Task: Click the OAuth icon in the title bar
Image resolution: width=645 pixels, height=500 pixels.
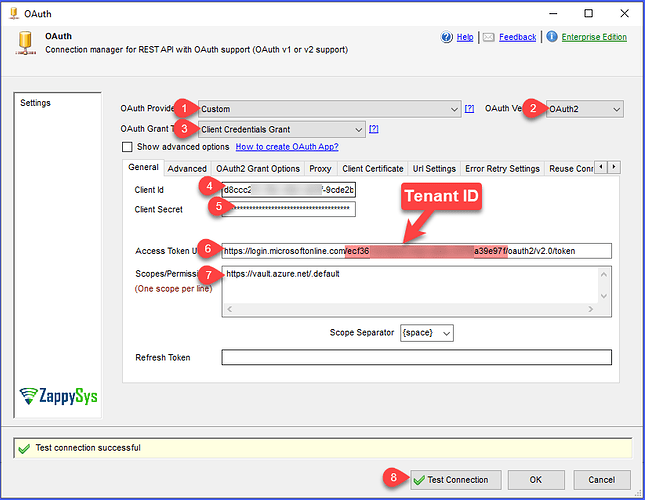Action: (14, 14)
